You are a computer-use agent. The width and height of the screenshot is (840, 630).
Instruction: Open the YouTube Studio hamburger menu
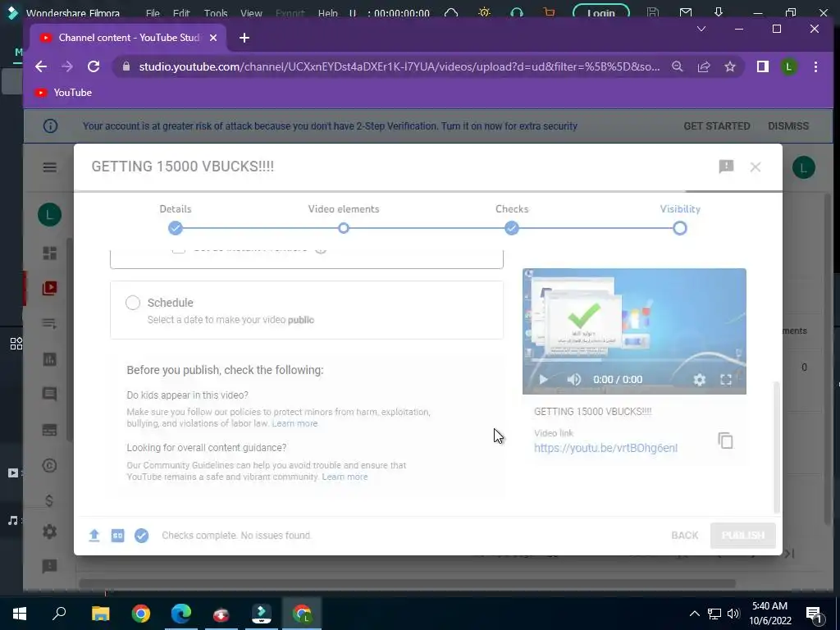click(x=50, y=167)
